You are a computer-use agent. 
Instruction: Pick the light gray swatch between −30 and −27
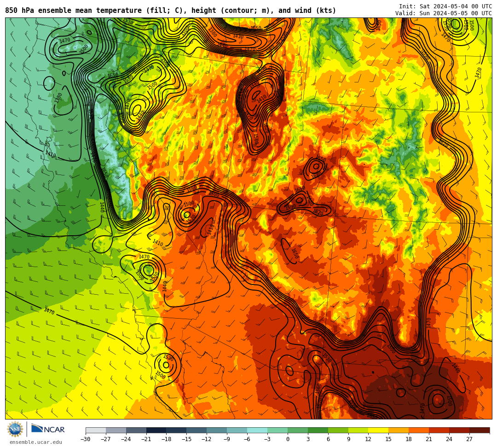pyautogui.click(x=96, y=430)
